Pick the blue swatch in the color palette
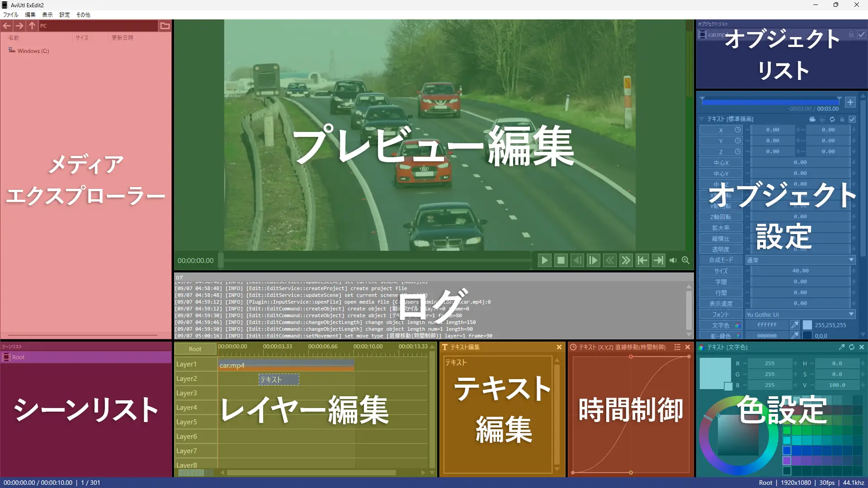 coord(787,450)
